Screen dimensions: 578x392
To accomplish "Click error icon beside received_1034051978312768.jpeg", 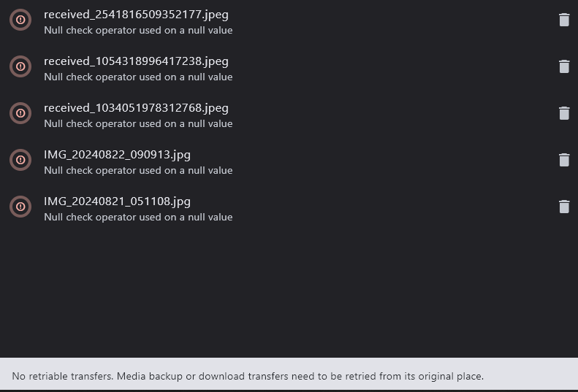I will [x=20, y=113].
